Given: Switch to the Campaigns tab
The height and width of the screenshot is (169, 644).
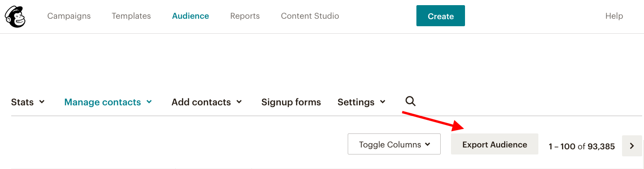Looking at the screenshot, I should [x=69, y=16].
